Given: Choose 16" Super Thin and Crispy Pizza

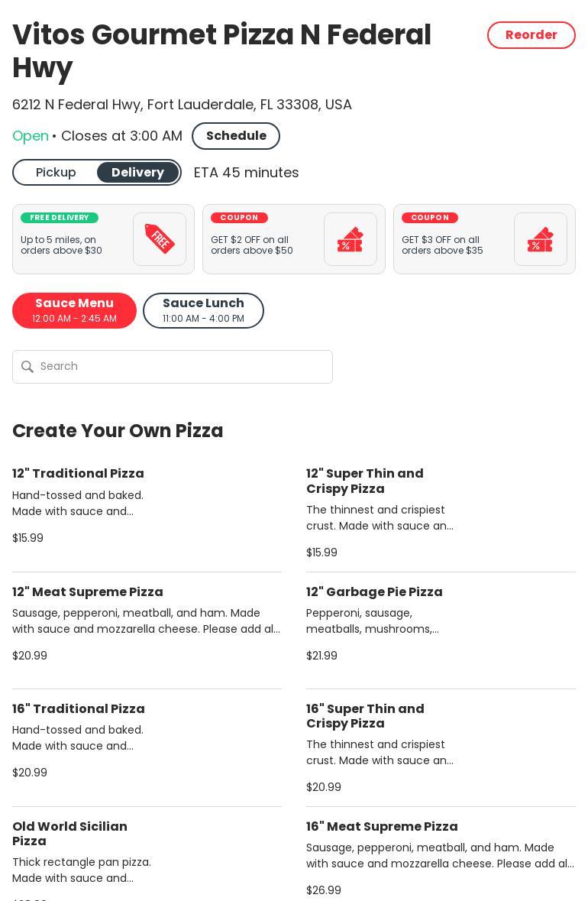Looking at the screenshot, I should [365, 716].
